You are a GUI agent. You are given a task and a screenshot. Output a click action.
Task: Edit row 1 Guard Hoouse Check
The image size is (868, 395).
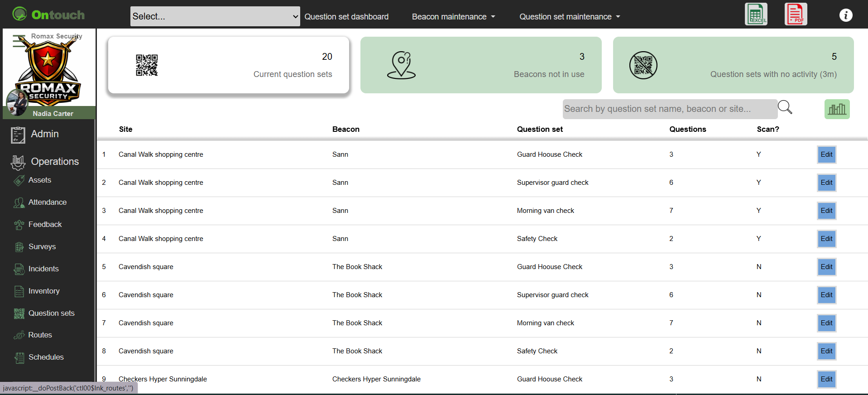click(826, 154)
